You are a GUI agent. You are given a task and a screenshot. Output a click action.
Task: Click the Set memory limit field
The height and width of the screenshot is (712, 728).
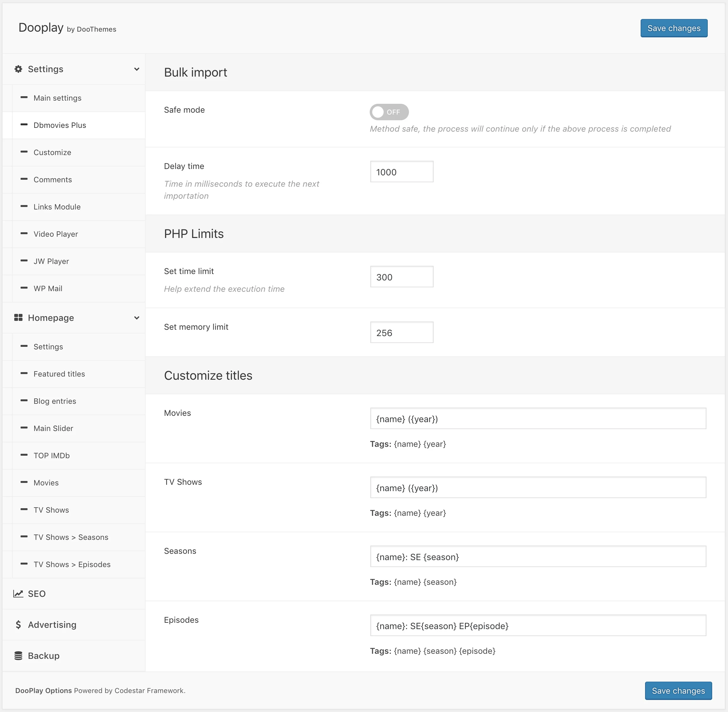(401, 332)
